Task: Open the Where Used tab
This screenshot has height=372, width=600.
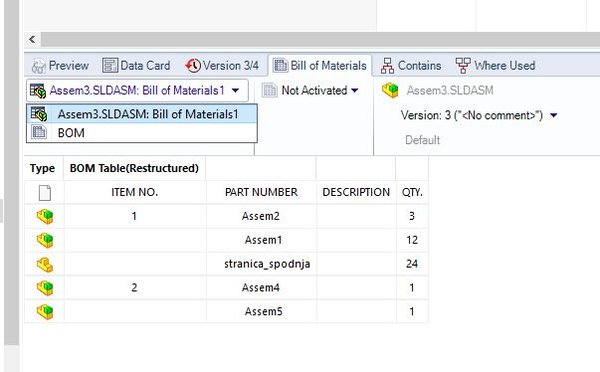Action: pos(496,66)
